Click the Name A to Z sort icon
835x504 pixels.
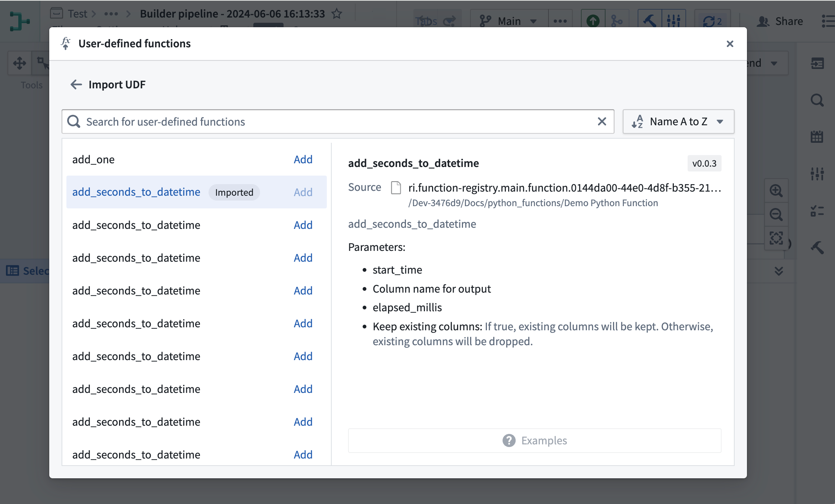637,122
